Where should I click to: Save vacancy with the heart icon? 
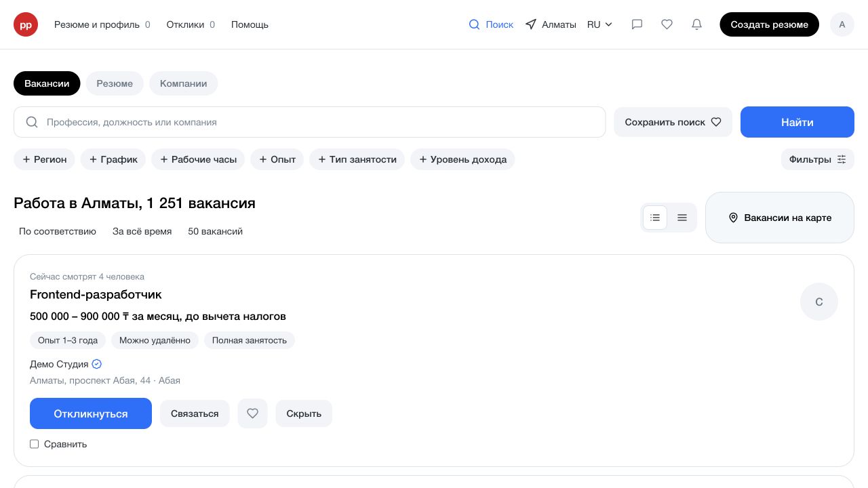coord(252,413)
